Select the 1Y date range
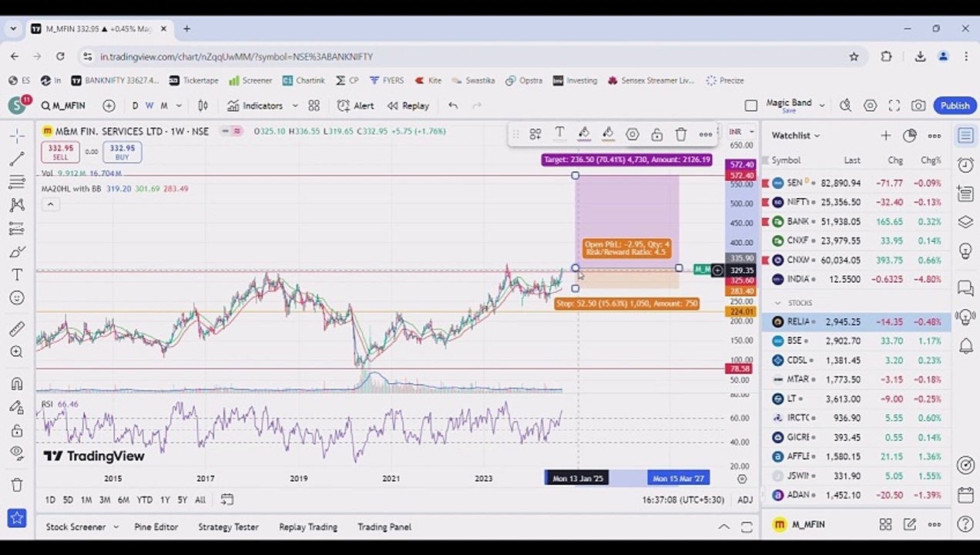Image resolution: width=980 pixels, height=555 pixels. (x=164, y=500)
